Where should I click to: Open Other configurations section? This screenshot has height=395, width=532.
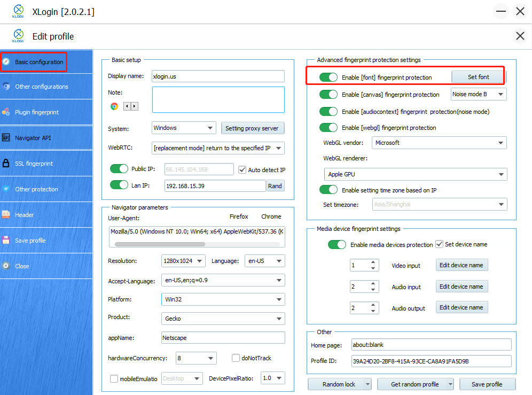(x=46, y=86)
